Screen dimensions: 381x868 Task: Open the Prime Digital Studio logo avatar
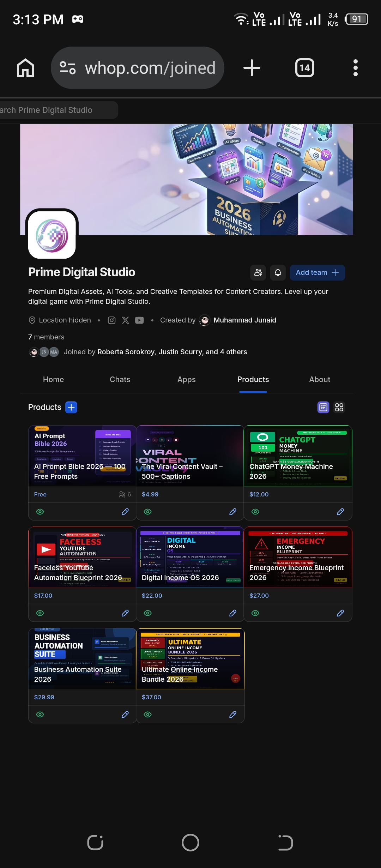[52, 235]
